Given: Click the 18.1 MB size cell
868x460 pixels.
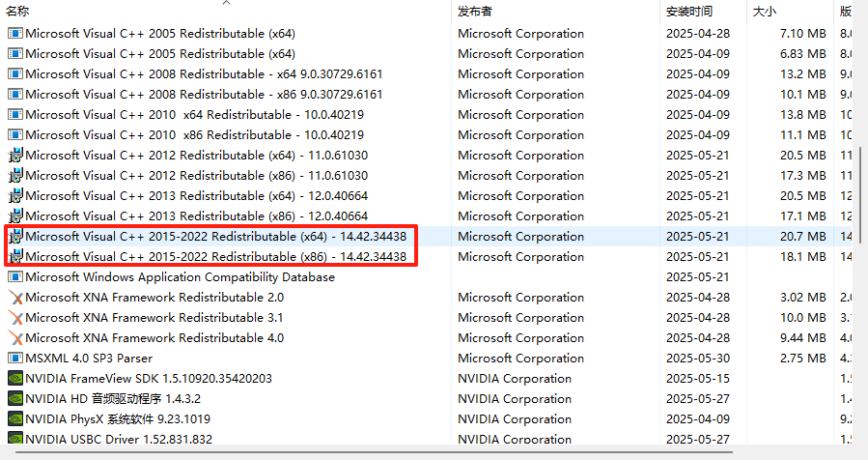Looking at the screenshot, I should (x=802, y=257).
